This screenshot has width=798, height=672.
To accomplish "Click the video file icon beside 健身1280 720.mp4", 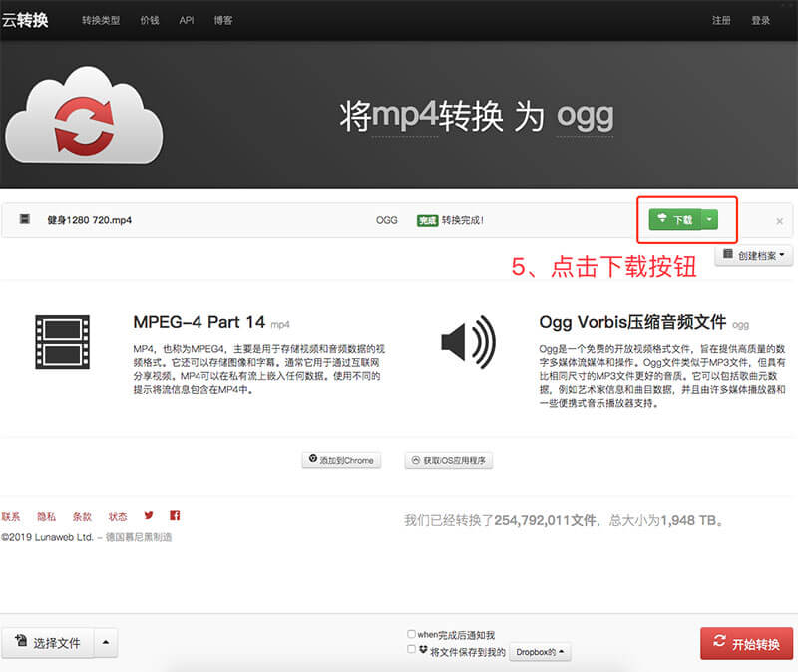I will pyautogui.click(x=24, y=219).
